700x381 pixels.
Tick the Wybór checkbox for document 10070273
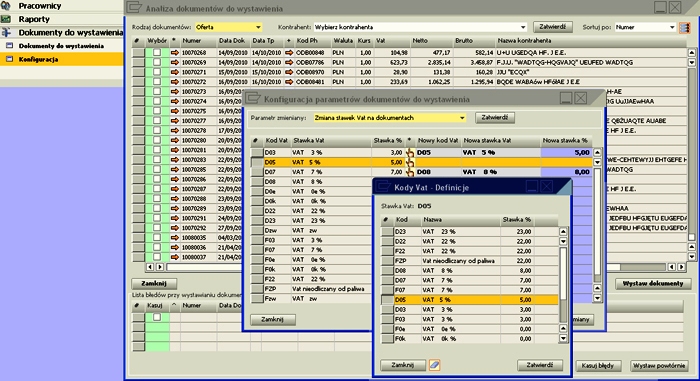click(157, 92)
